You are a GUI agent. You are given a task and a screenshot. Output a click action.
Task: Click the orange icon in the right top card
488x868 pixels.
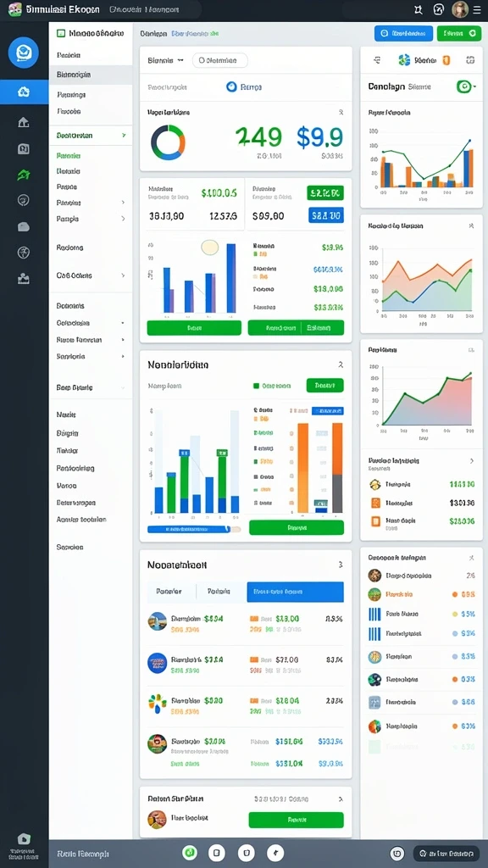pyautogui.click(x=446, y=60)
